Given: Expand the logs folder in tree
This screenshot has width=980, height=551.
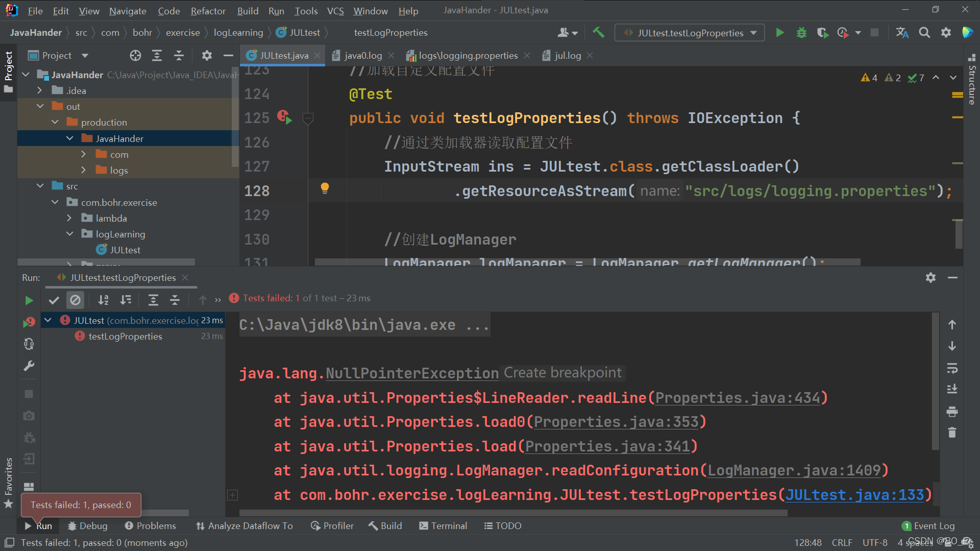Looking at the screenshot, I should pos(84,170).
